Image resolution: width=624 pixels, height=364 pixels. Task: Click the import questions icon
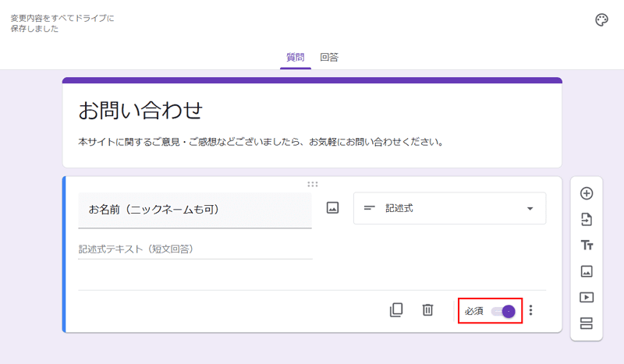pyautogui.click(x=587, y=219)
